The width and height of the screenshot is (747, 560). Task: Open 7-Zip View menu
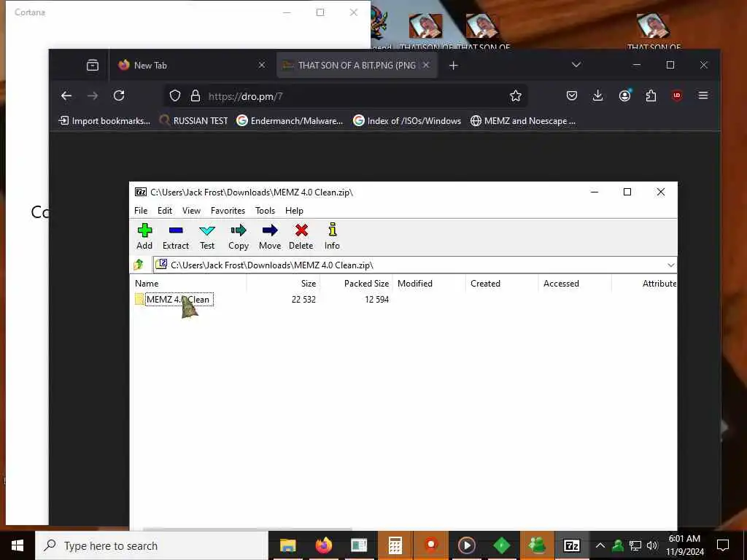(x=191, y=211)
